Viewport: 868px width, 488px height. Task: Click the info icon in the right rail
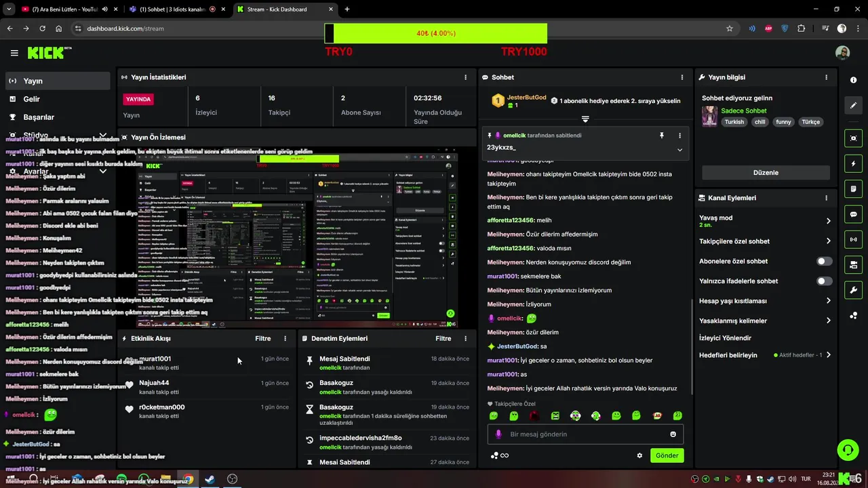[x=853, y=80]
